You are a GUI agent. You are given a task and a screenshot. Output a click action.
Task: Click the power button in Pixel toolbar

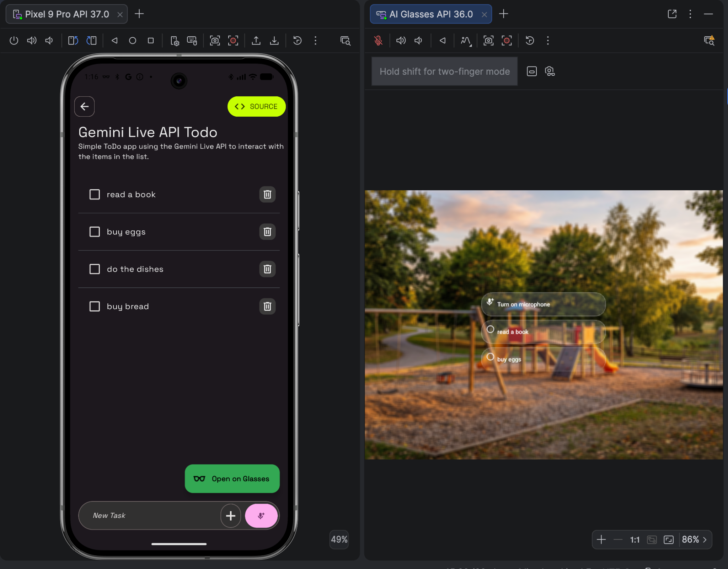point(14,41)
